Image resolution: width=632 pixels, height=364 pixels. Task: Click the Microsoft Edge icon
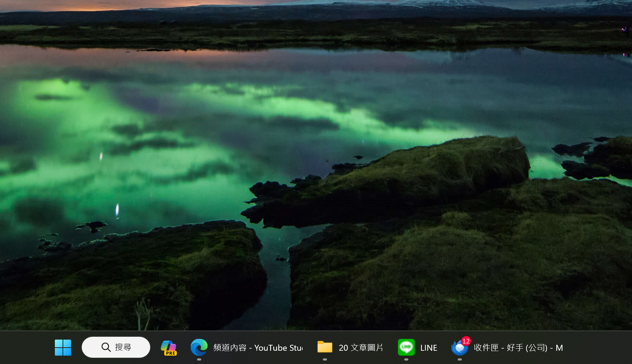click(x=199, y=347)
